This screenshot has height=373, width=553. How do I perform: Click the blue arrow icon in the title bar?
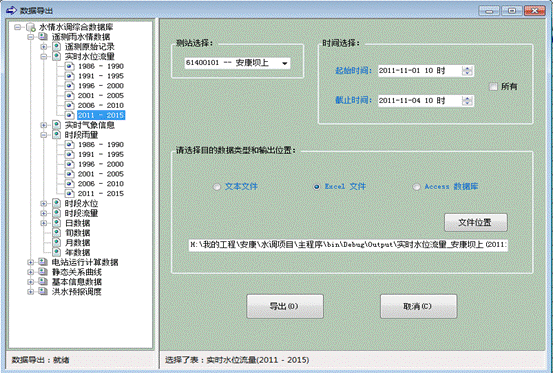click(11, 10)
